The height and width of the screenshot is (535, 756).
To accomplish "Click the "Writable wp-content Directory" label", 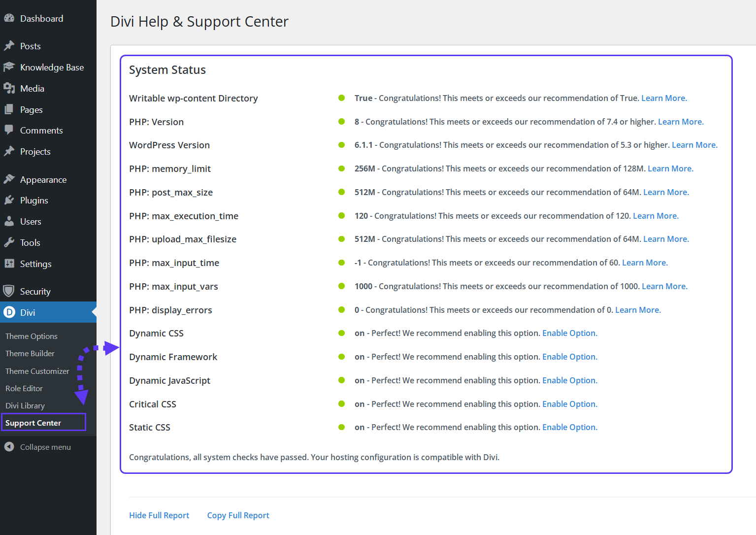I will pos(194,99).
